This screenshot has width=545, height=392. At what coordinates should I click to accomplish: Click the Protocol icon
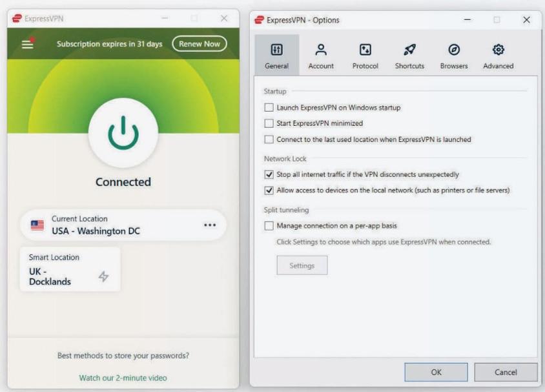pos(365,50)
